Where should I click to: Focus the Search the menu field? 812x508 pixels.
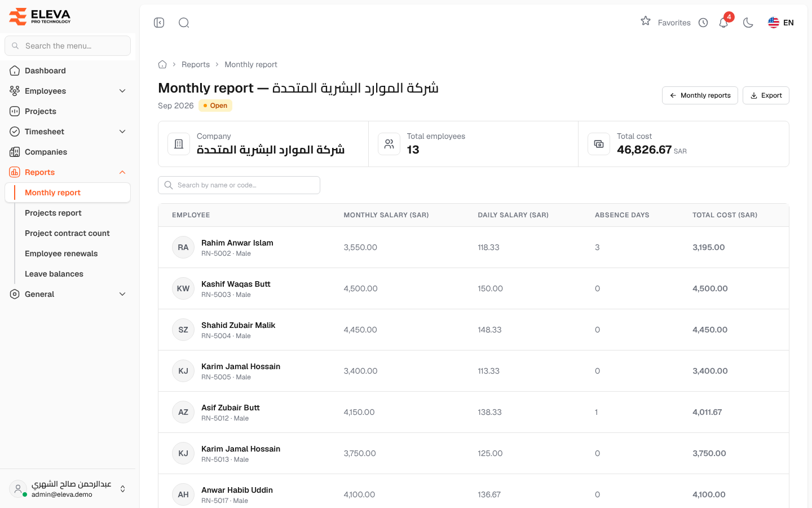point(68,46)
